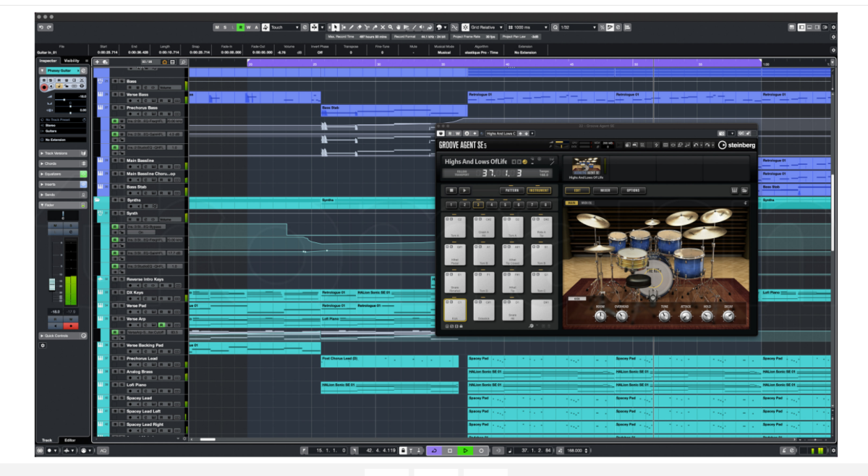Screen dimensions: 868x476
Task: Select the Zoom magnifier tool
Action: 391,27
